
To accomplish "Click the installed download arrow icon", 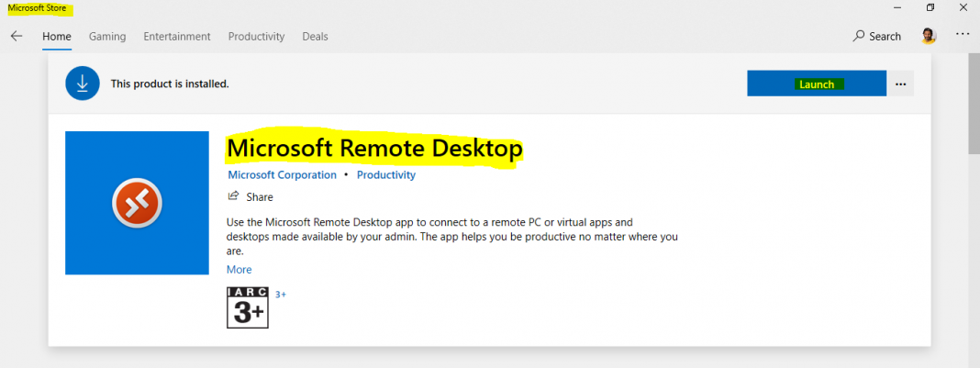I will (x=83, y=84).
